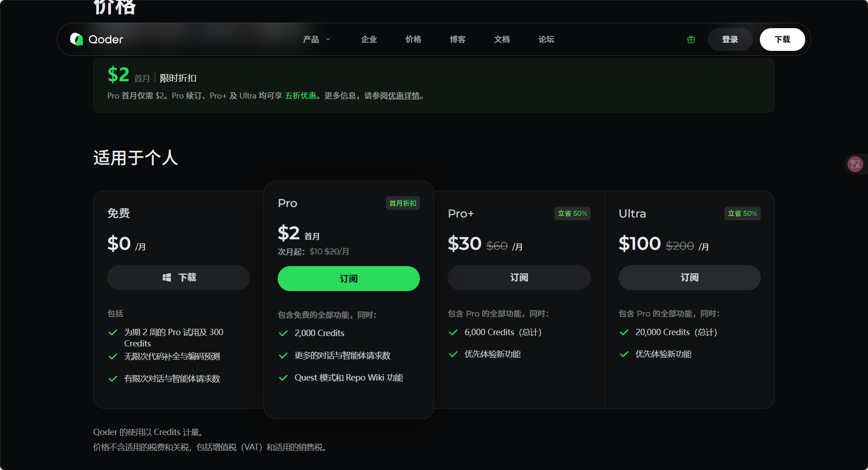Click checkmark beside Ultra 优先体验新功能
The height and width of the screenshot is (470, 868).
click(624, 354)
